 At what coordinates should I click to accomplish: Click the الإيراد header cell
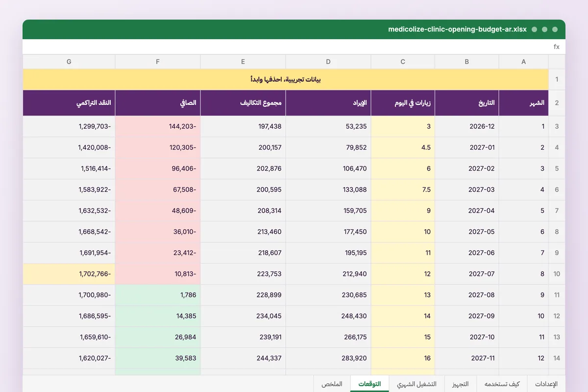tap(328, 103)
